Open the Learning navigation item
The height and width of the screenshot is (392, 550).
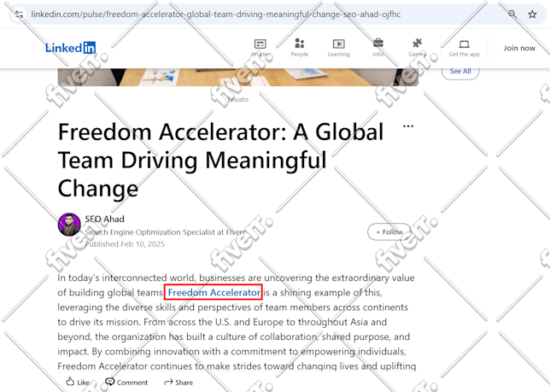pyautogui.click(x=338, y=48)
